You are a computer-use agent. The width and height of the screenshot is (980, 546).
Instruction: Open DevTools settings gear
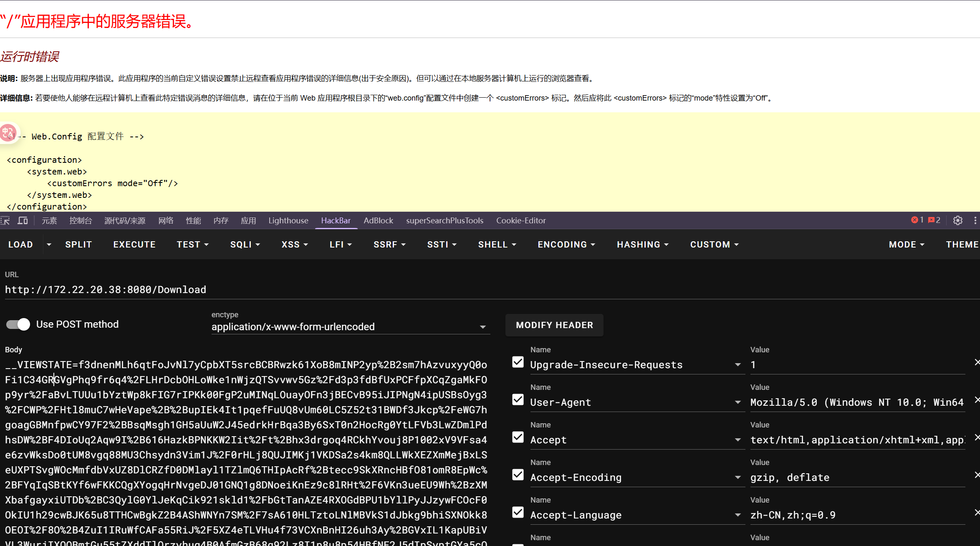tap(958, 220)
